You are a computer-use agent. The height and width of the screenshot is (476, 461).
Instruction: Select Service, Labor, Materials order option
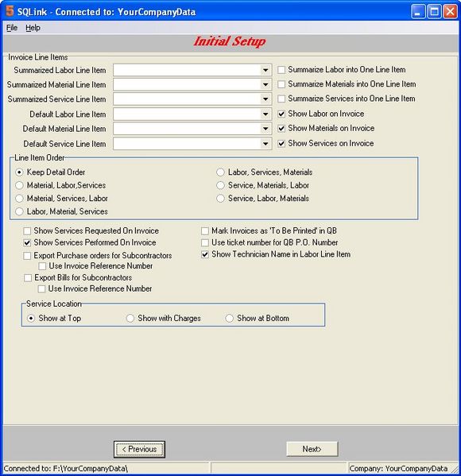(x=220, y=198)
